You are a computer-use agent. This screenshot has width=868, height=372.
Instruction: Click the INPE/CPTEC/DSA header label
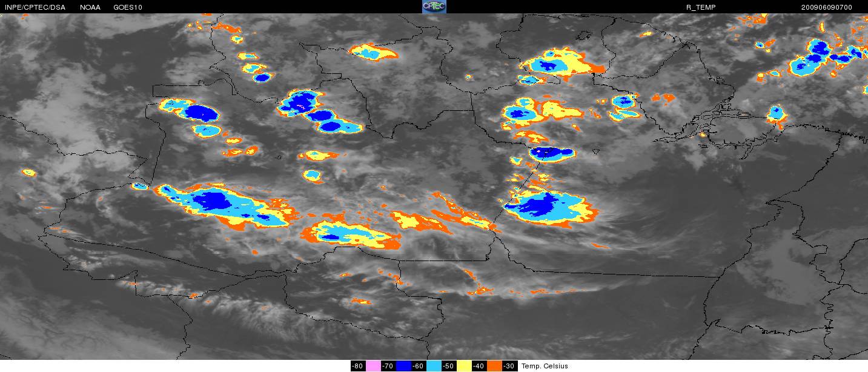[35, 7]
